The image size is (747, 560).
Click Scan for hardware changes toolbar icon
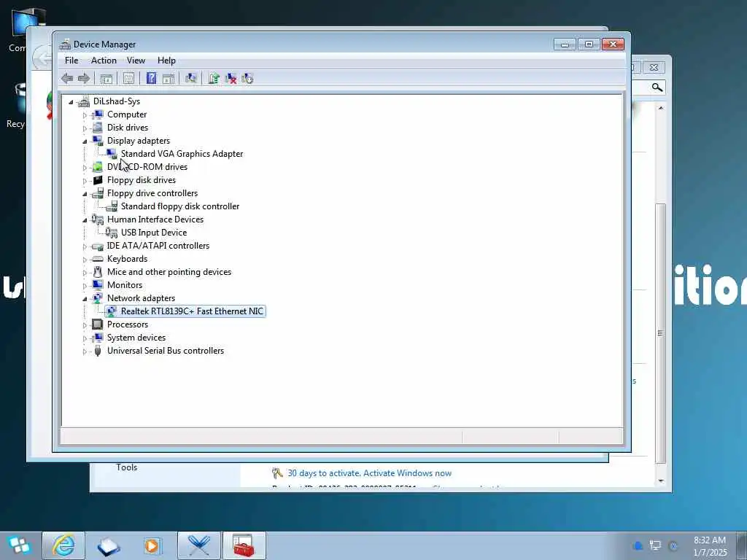coord(191,78)
